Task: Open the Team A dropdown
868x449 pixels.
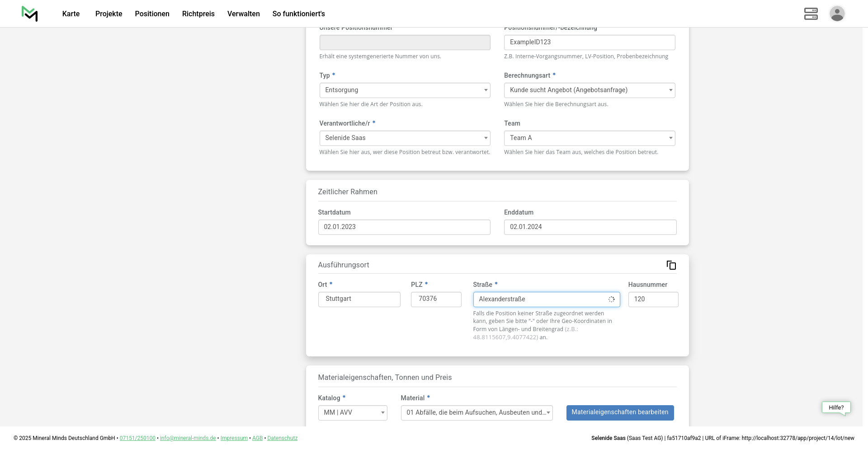Action: (589, 138)
